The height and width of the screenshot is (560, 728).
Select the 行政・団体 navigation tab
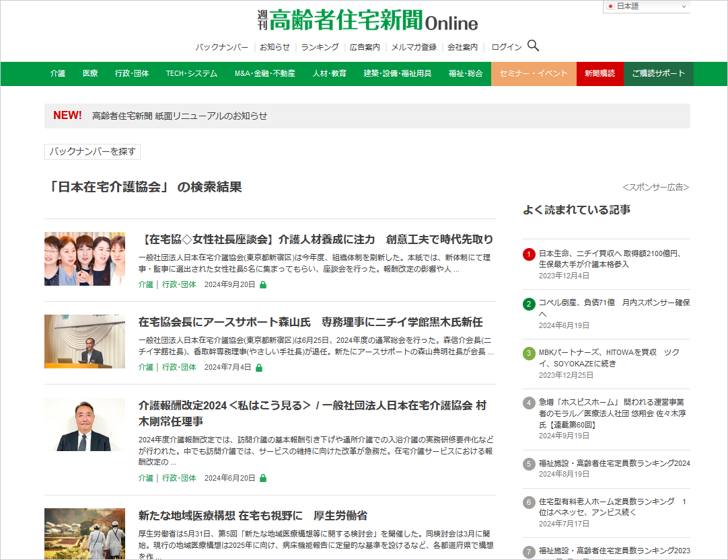point(132,73)
